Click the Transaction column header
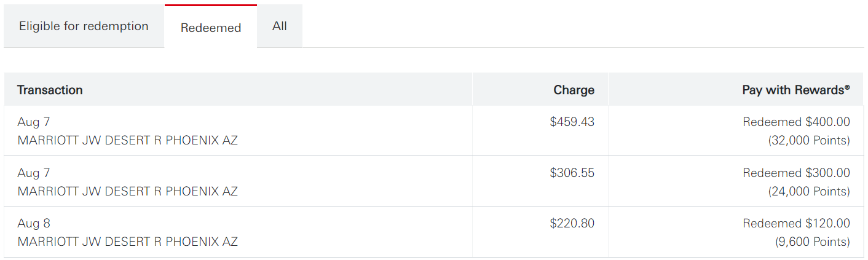The height and width of the screenshot is (260, 868). point(50,90)
